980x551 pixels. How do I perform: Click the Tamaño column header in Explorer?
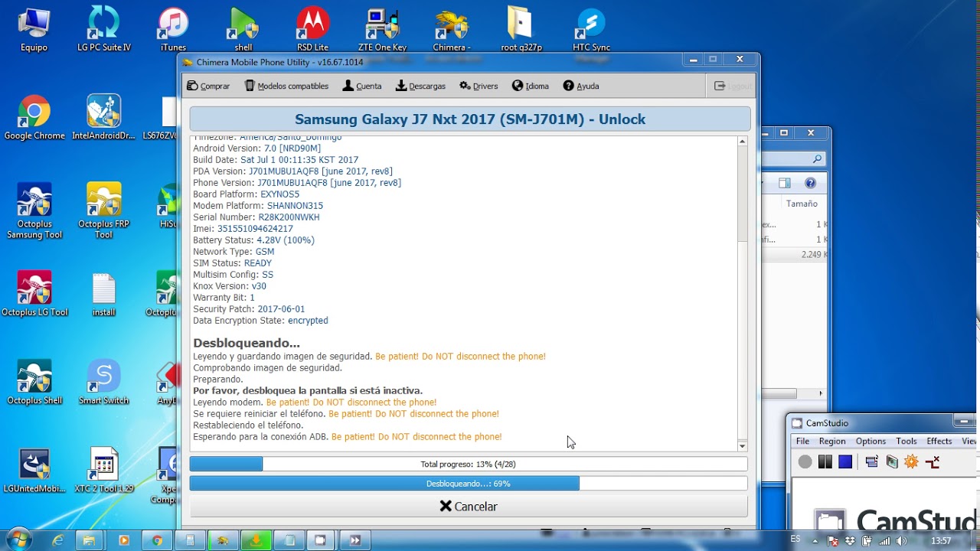802,204
